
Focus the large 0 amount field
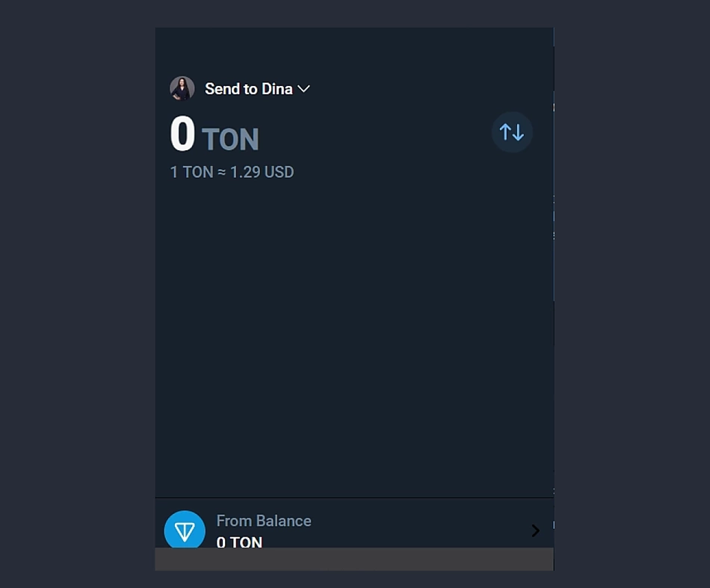182,134
